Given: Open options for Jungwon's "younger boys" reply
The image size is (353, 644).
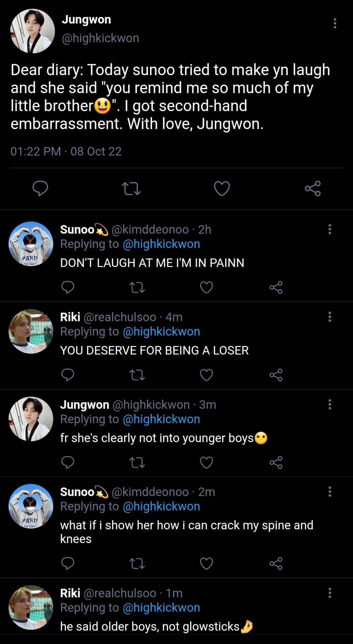Looking at the screenshot, I should click(x=330, y=405).
